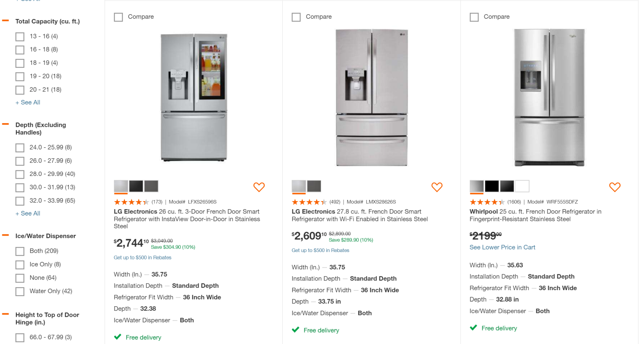Image resolution: width=644 pixels, height=344 pixels.
Task: Enable the 32.0 - 33.99 depth filter
Action: (20, 201)
